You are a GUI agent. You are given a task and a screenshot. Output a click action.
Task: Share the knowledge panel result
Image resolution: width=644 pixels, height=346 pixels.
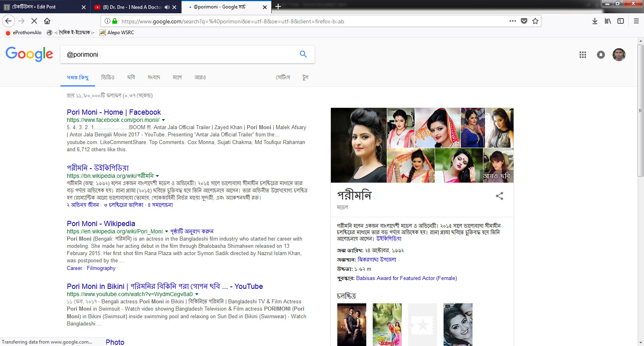pos(499,196)
